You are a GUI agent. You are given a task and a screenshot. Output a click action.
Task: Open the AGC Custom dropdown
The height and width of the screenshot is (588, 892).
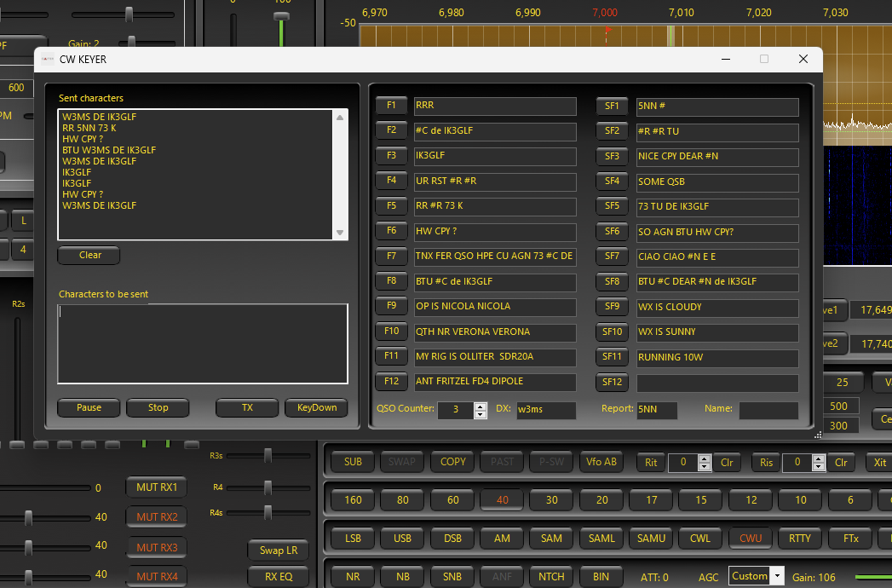pos(776,576)
